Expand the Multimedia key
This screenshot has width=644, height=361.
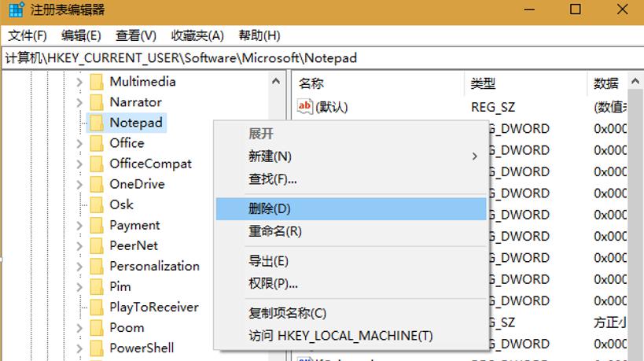coord(79,82)
